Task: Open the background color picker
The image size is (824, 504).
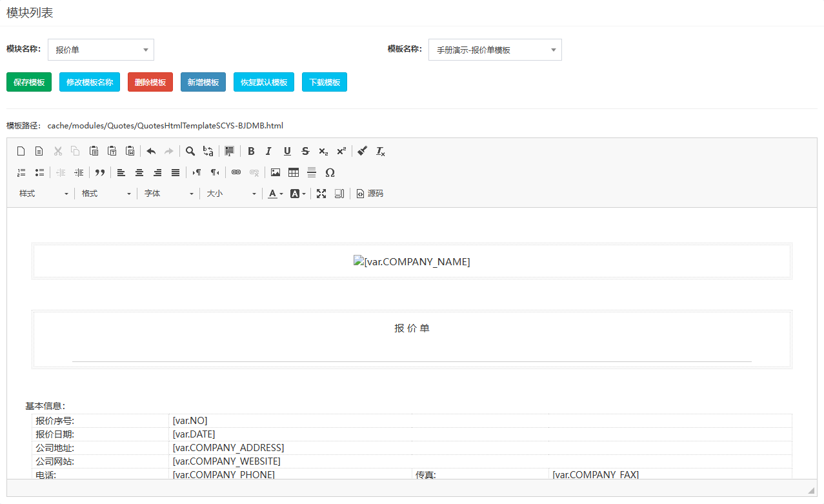Action: (297, 194)
